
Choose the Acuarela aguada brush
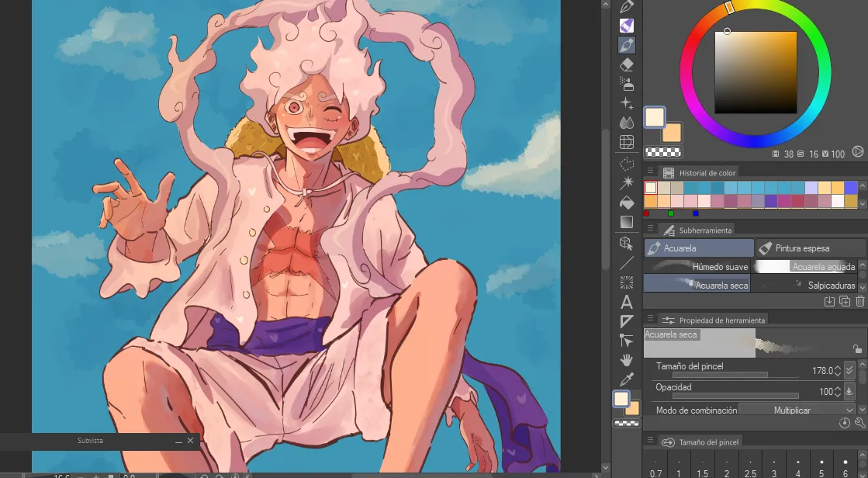coord(804,266)
